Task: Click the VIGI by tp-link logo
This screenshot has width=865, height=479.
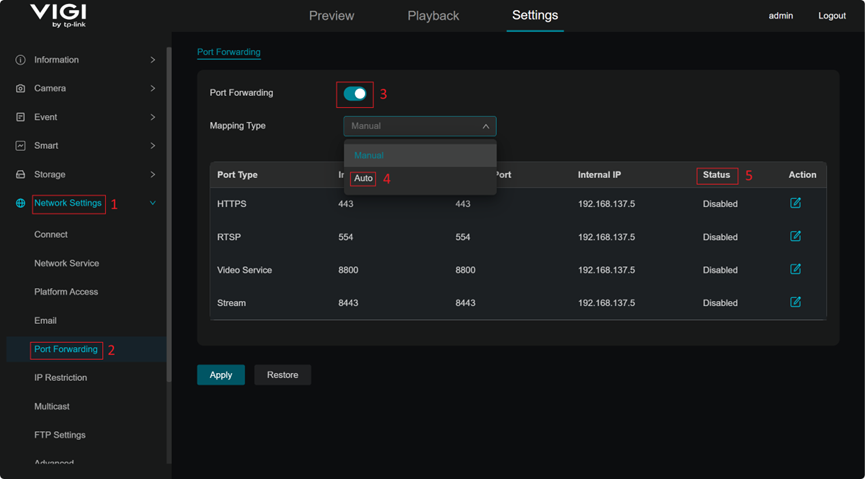Action: (58, 17)
